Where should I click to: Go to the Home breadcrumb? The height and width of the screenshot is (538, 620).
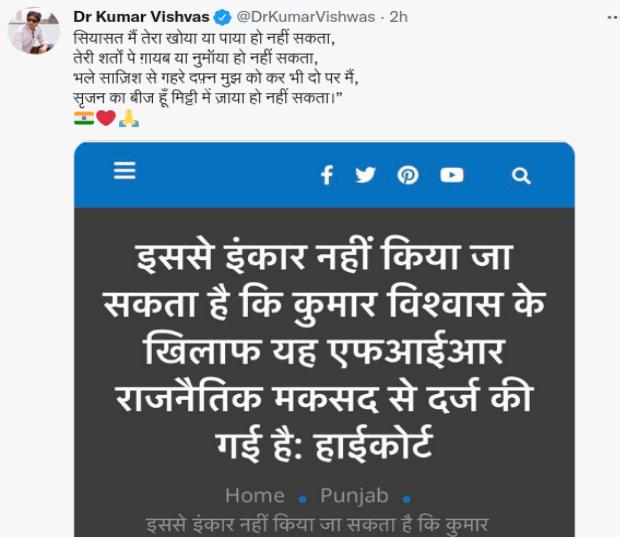tap(255, 496)
